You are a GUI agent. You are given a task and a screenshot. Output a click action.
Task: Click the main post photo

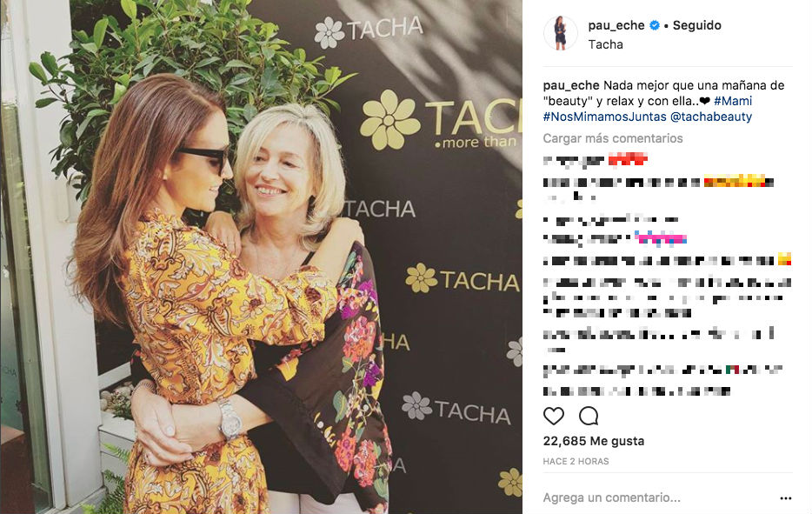click(261, 257)
